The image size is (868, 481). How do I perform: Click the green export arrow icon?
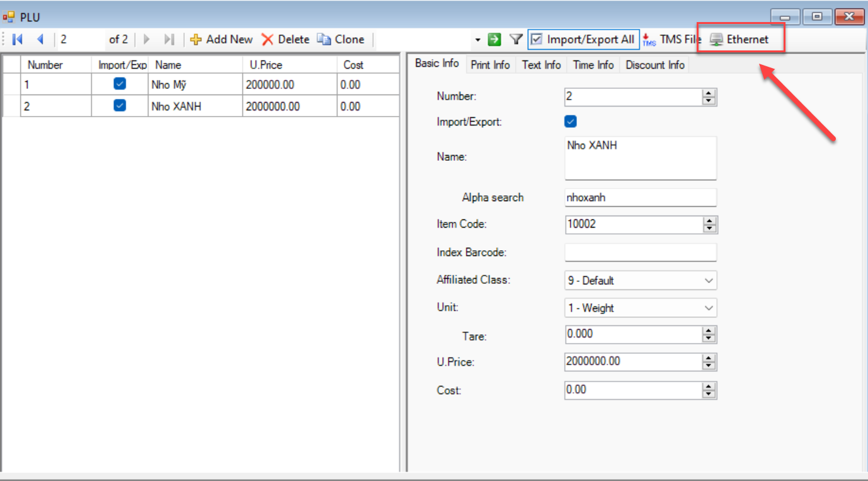click(x=494, y=40)
